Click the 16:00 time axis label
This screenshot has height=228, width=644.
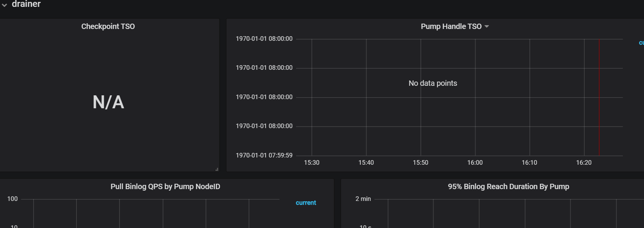click(x=475, y=162)
